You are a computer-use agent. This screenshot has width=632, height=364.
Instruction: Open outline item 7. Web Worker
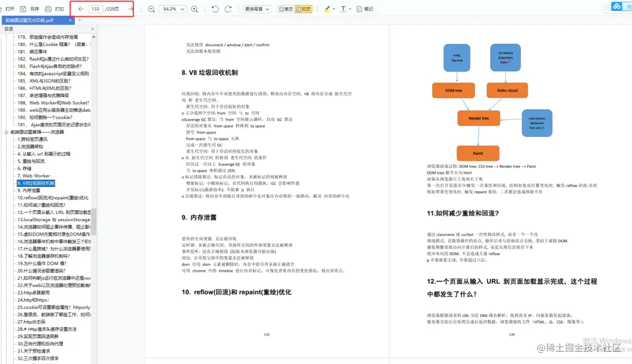34,176
